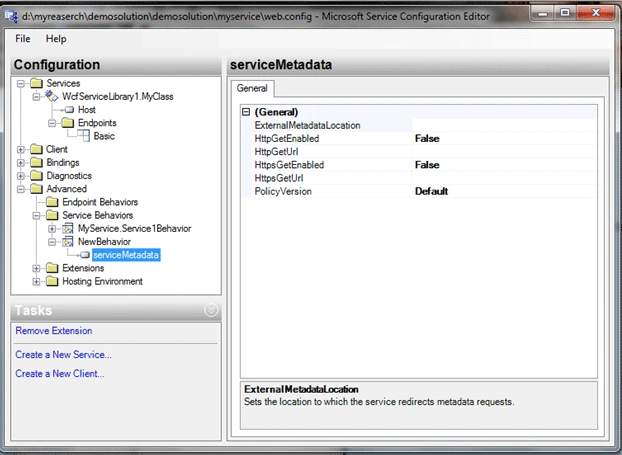This screenshot has width=622, height=455.
Task: Click the Services folder icon
Action: click(36, 83)
